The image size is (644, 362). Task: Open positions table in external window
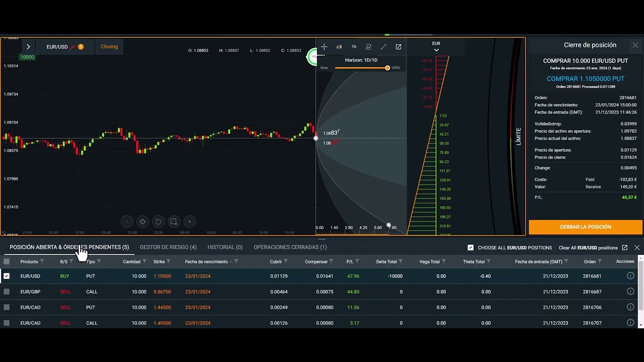coord(625,248)
